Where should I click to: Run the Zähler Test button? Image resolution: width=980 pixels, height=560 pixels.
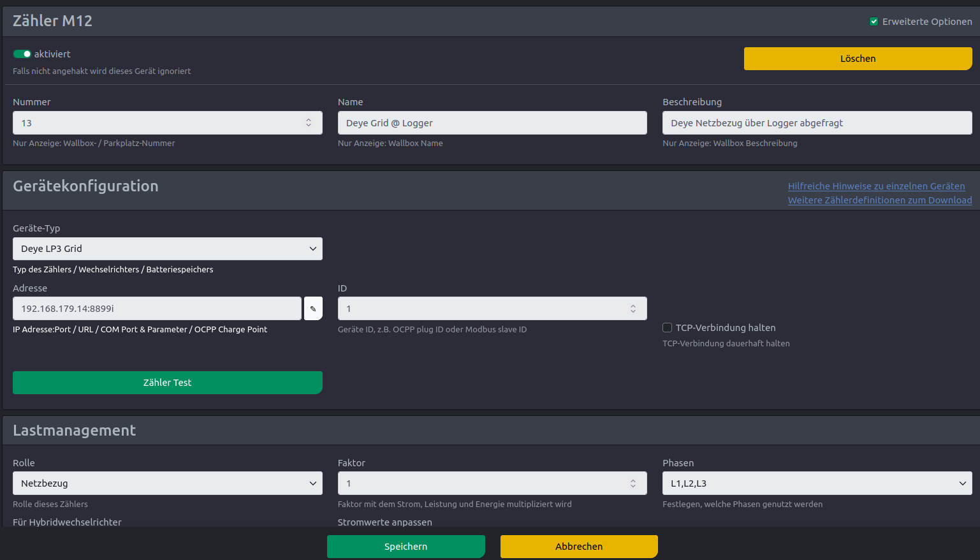tap(167, 383)
